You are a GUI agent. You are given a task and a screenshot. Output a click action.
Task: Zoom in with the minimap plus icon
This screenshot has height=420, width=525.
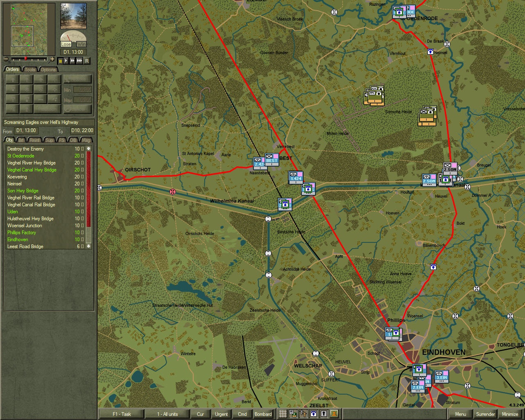click(52, 59)
